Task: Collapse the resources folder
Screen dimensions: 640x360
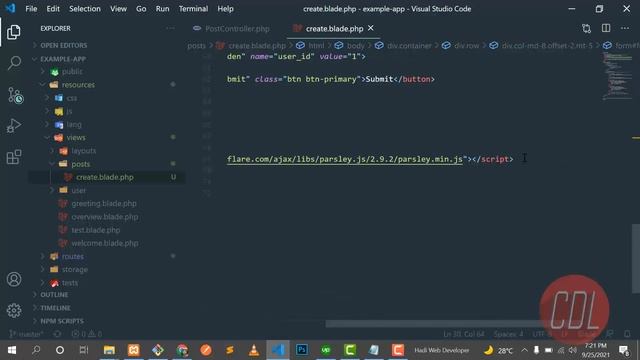Action: click(78, 85)
